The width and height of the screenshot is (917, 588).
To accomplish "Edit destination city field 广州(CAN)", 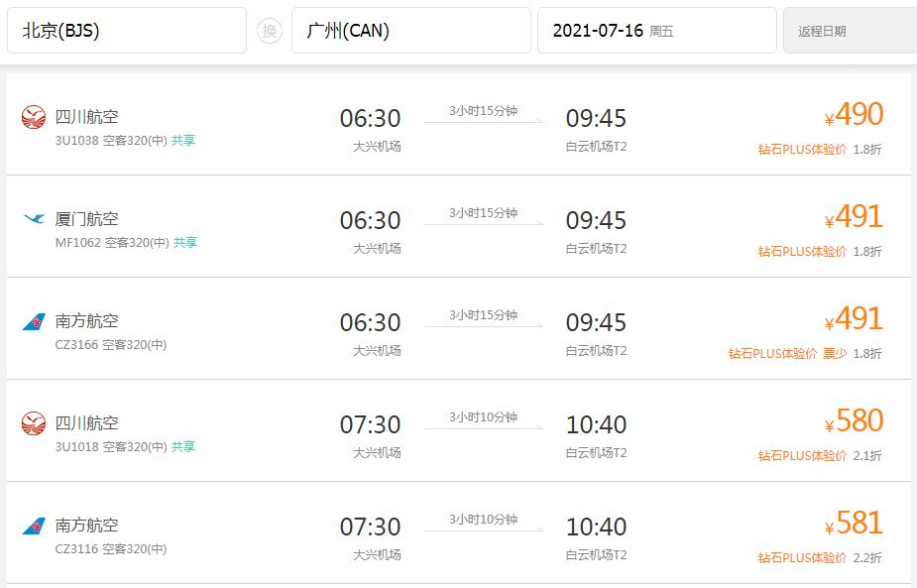I will 411,31.
